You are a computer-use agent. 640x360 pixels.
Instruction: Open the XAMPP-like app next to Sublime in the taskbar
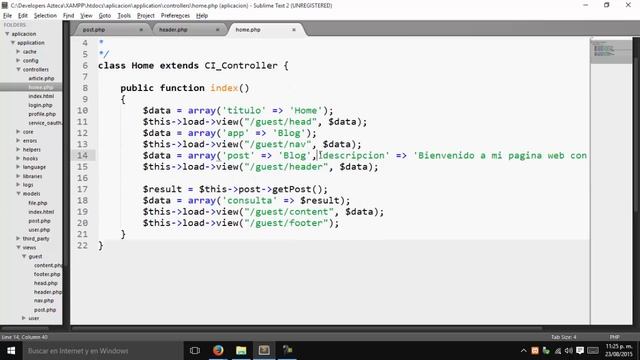[x=287, y=351]
